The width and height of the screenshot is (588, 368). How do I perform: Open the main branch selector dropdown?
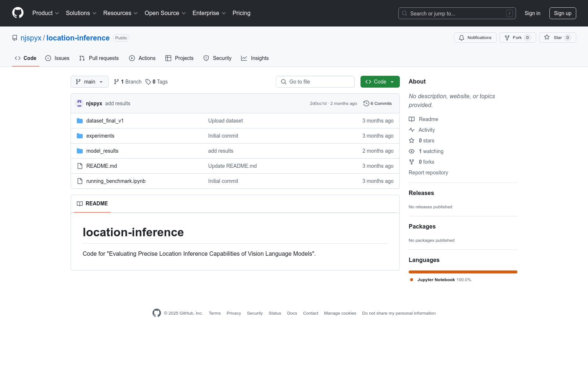(90, 82)
